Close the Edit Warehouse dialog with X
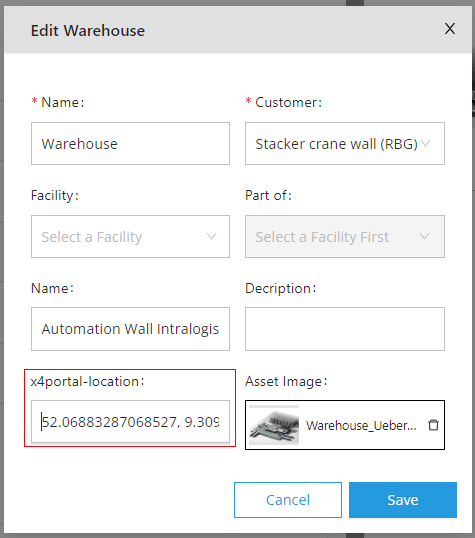Image resolution: width=475 pixels, height=538 pixels. (450, 28)
